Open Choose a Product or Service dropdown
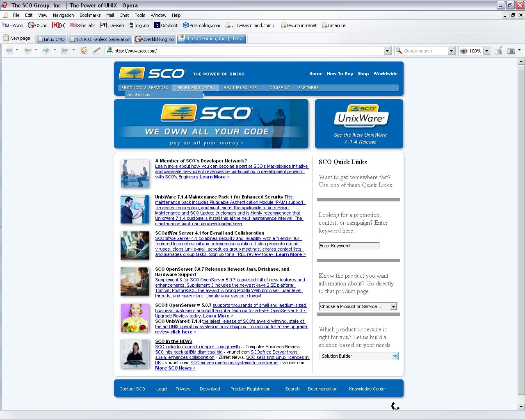Image resolution: width=525 pixels, height=420 pixels. [358, 306]
